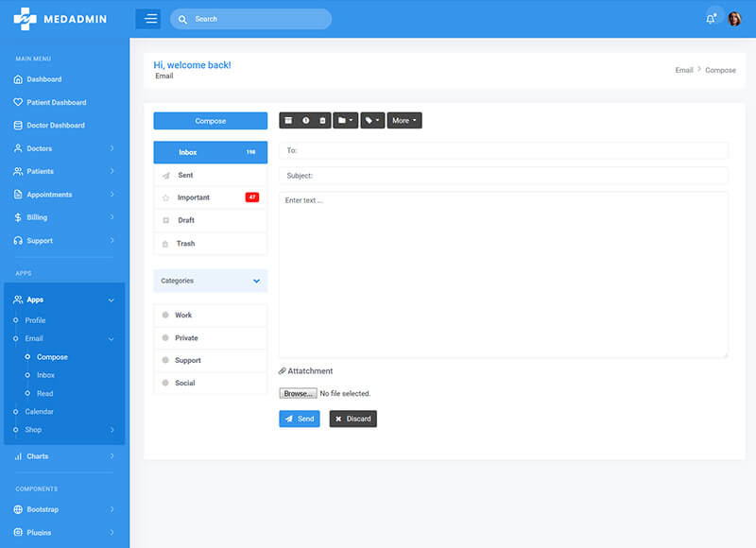Click the Browse file attachment button
Image resolution: width=756 pixels, height=548 pixels.
(x=298, y=393)
